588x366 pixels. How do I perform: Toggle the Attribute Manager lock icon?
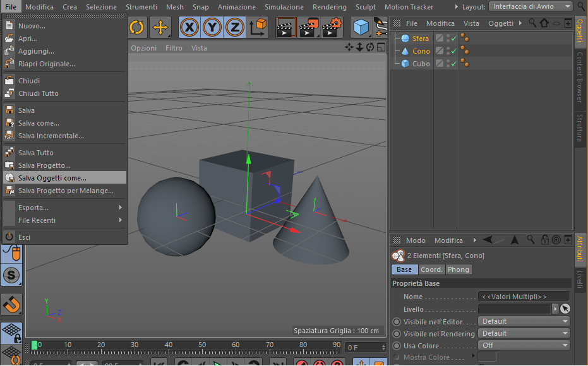tap(544, 240)
